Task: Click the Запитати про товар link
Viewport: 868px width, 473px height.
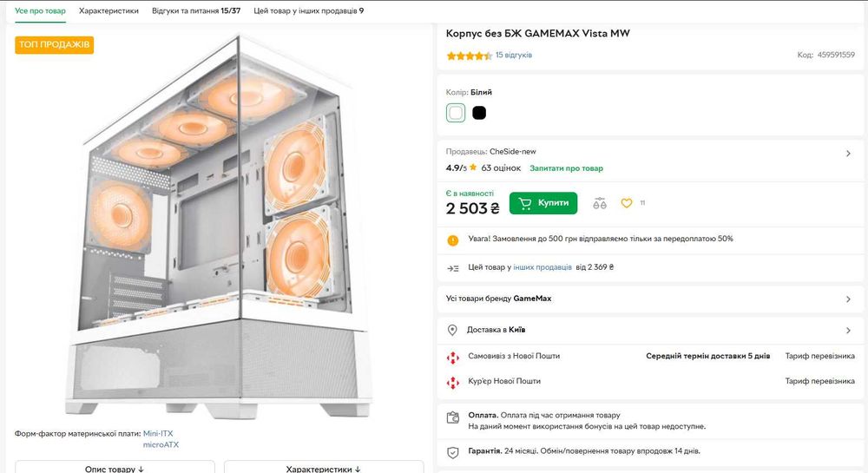Action: (x=566, y=168)
